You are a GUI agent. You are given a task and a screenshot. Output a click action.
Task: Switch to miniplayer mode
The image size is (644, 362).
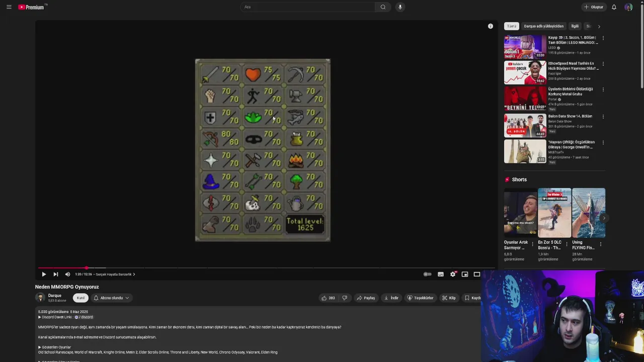click(x=465, y=274)
